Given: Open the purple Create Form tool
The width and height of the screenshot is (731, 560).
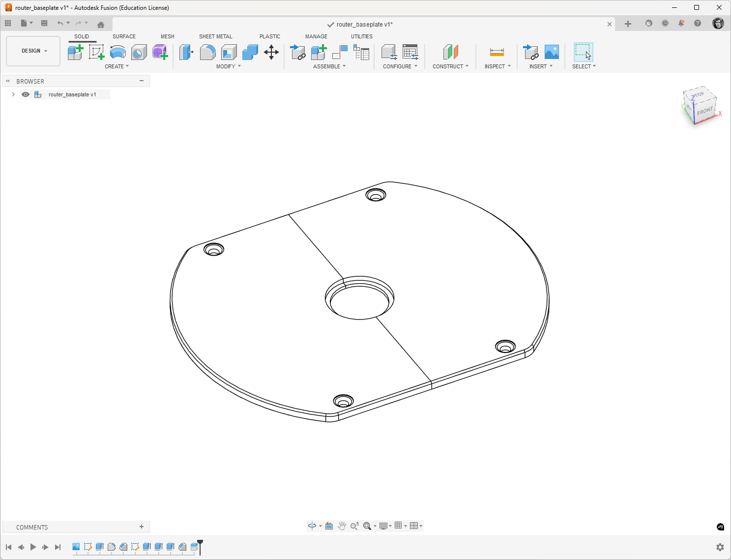Looking at the screenshot, I should (x=160, y=52).
